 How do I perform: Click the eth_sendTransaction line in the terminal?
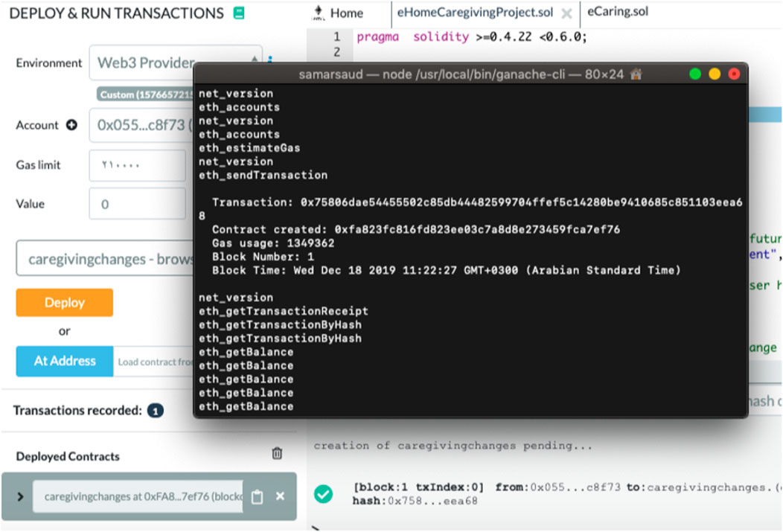(263, 175)
